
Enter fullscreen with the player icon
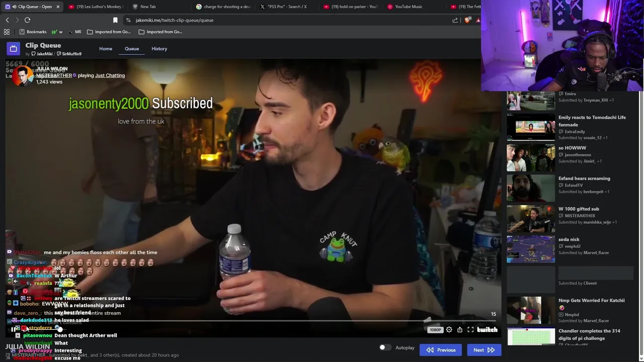click(x=470, y=330)
